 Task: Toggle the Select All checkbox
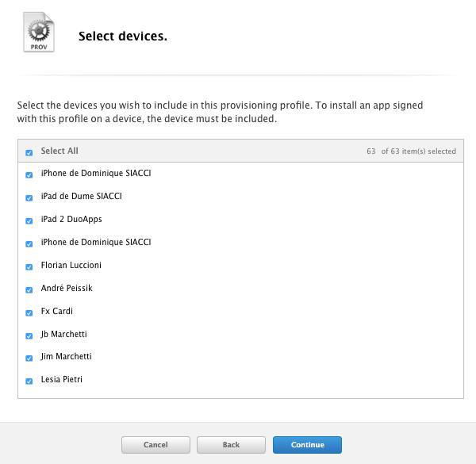click(29, 152)
